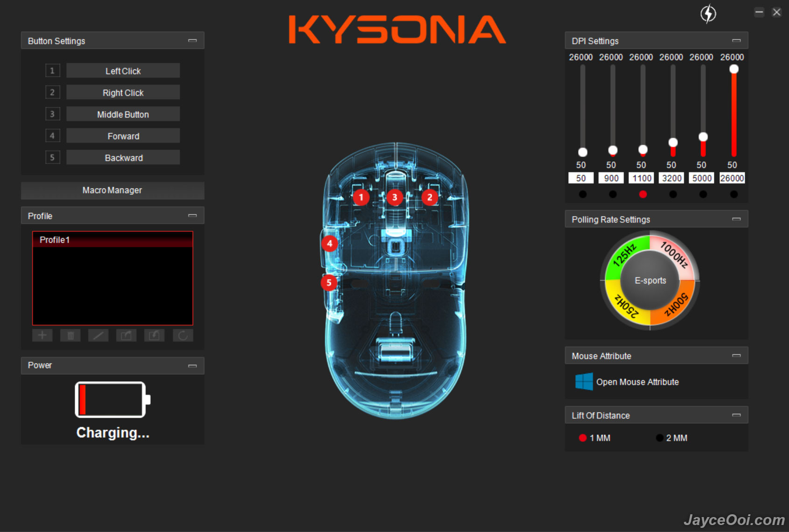The height and width of the screenshot is (532, 789).
Task: Activate the DPI stage dot under 5000
Action: point(703,194)
